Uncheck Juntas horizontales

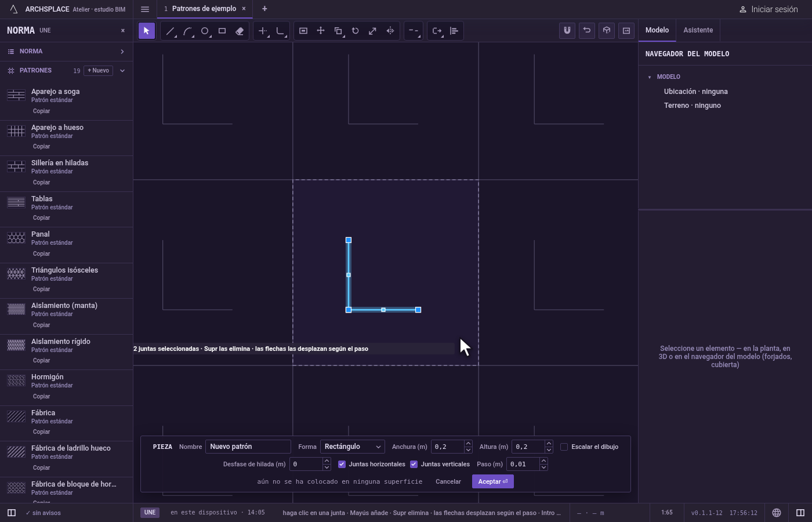click(x=342, y=465)
